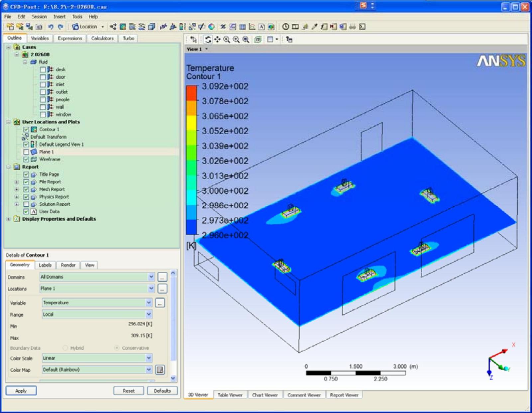Viewport: 532px width, 413px height.
Task: Click the Zoom Box magnifier in viewer toolbar
Action: pos(236,40)
